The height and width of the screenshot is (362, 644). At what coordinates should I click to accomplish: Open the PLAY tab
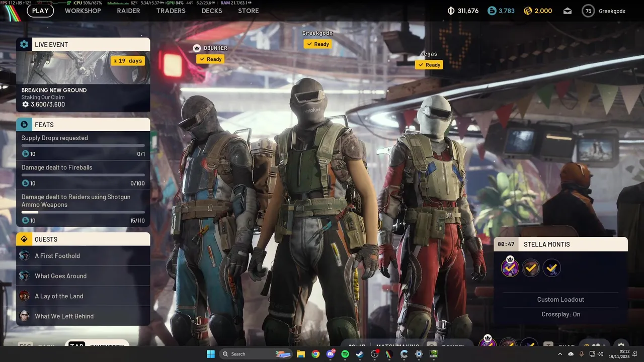tap(40, 11)
